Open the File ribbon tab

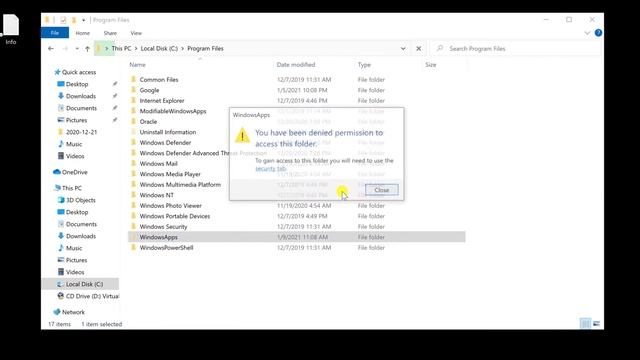[55, 33]
